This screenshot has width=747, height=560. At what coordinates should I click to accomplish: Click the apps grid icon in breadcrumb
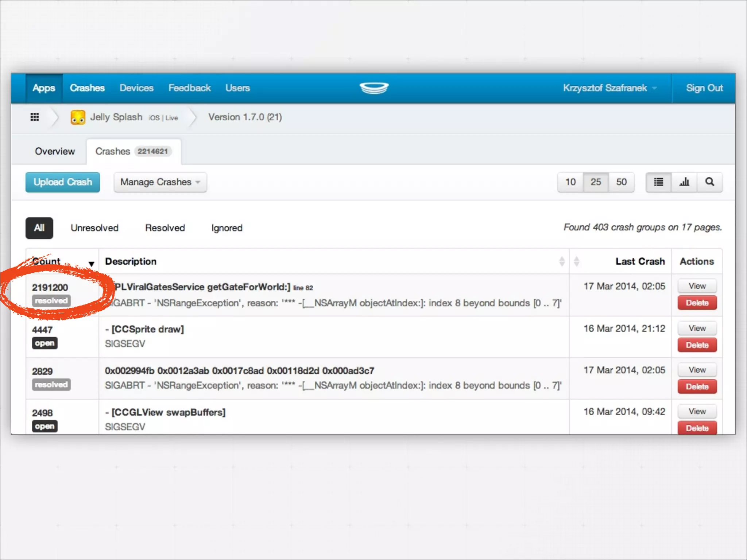(x=35, y=117)
